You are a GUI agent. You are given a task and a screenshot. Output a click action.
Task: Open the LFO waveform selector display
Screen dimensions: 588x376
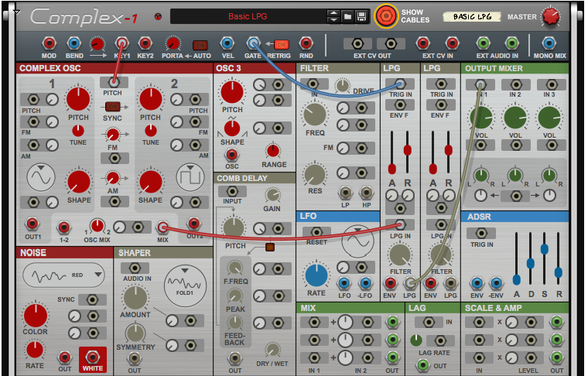pyautogui.click(x=357, y=241)
